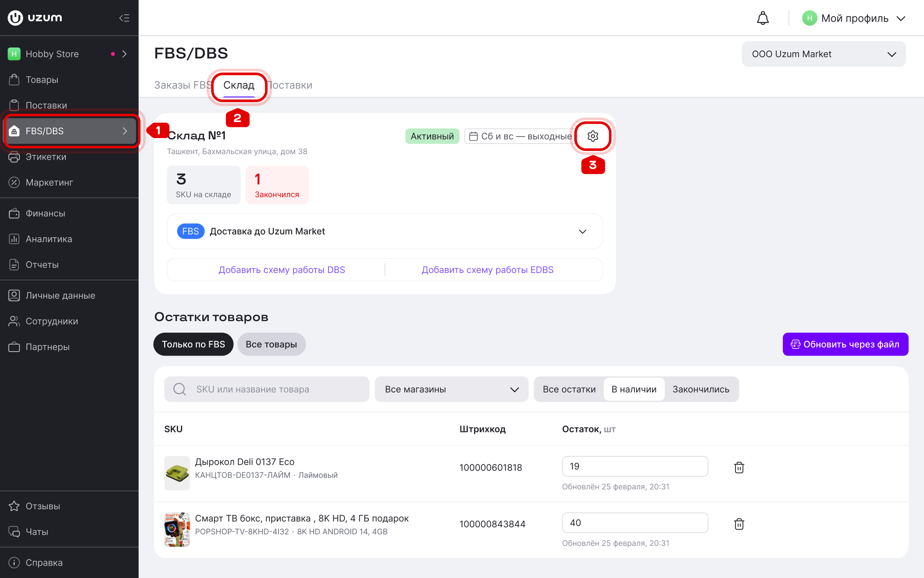Viewport: 924px width, 578px height.
Task: Click SKU или название товара search field
Action: pyautogui.click(x=267, y=389)
